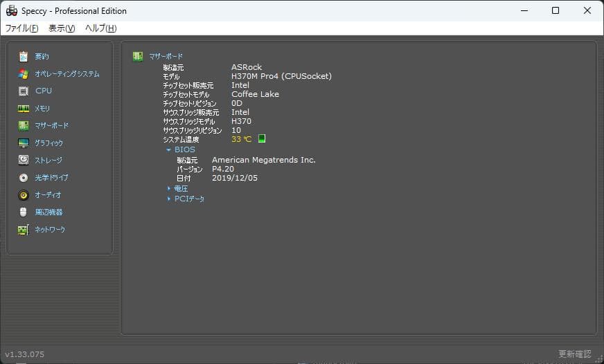
Task: Click the Audio (オーディオ) speaker icon
Action: tap(23, 195)
